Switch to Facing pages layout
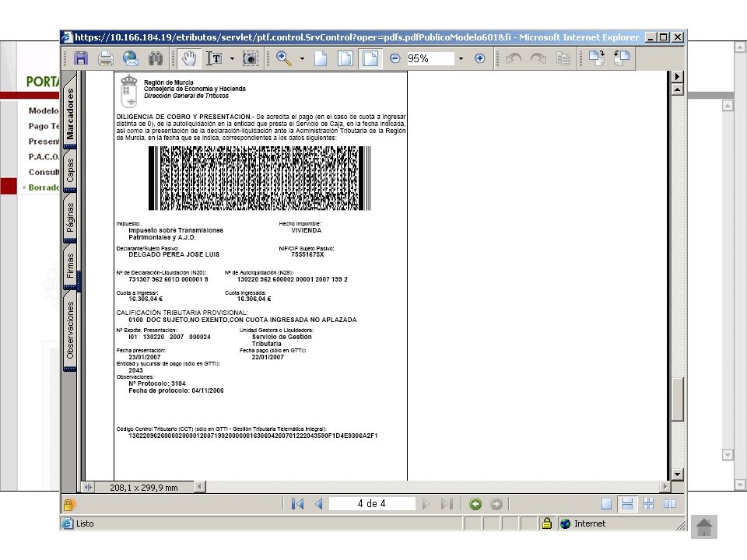The image size is (747, 560). 670,504
